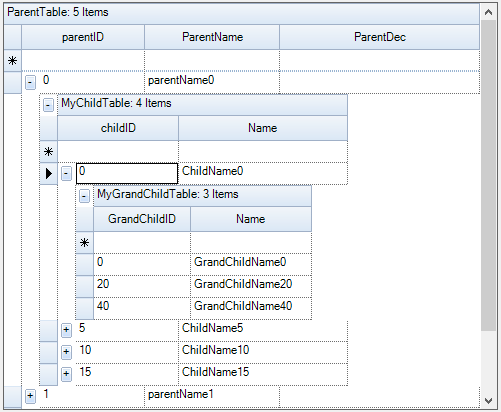Expand child row ChildName5

point(66,330)
